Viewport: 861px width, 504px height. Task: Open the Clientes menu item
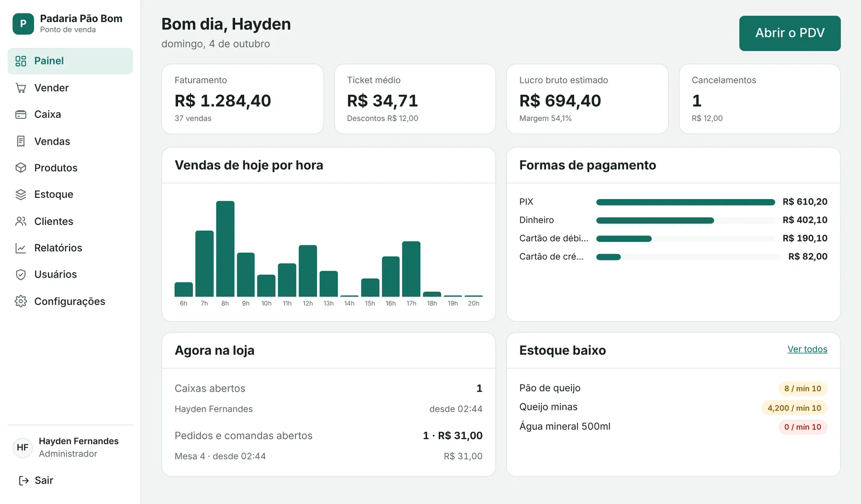pyautogui.click(x=70, y=221)
